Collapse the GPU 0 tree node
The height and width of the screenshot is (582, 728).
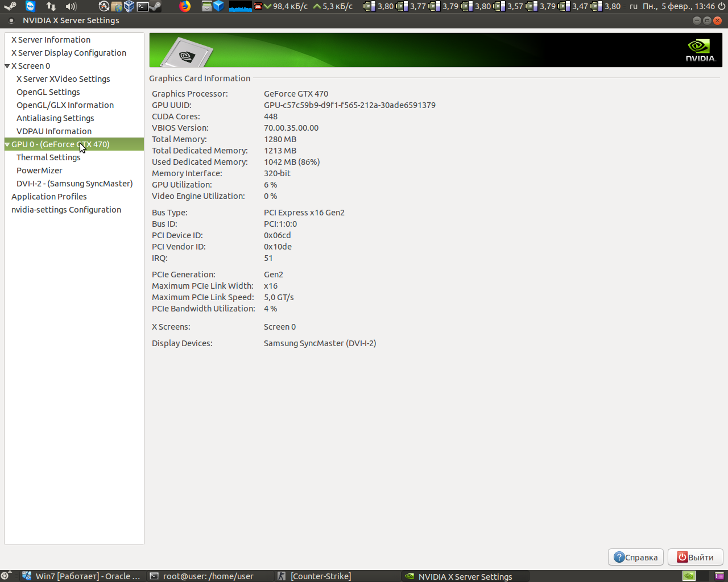coord(7,144)
